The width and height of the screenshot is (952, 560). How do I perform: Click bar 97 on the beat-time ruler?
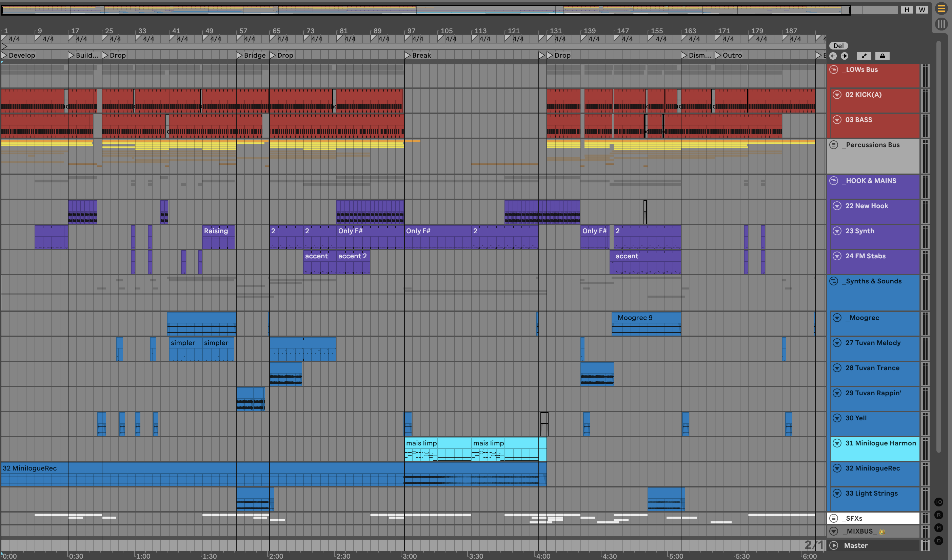click(x=411, y=31)
